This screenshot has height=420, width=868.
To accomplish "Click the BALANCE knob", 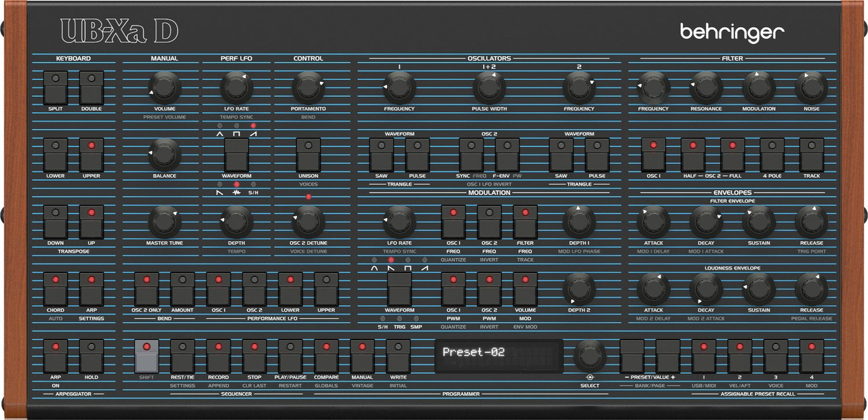I will click(165, 154).
